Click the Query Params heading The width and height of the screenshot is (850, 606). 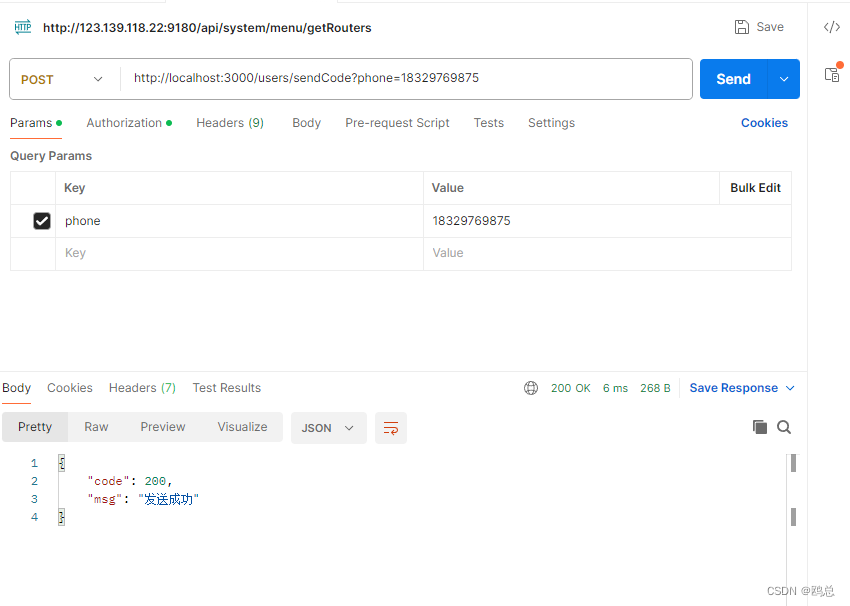[51, 156]
